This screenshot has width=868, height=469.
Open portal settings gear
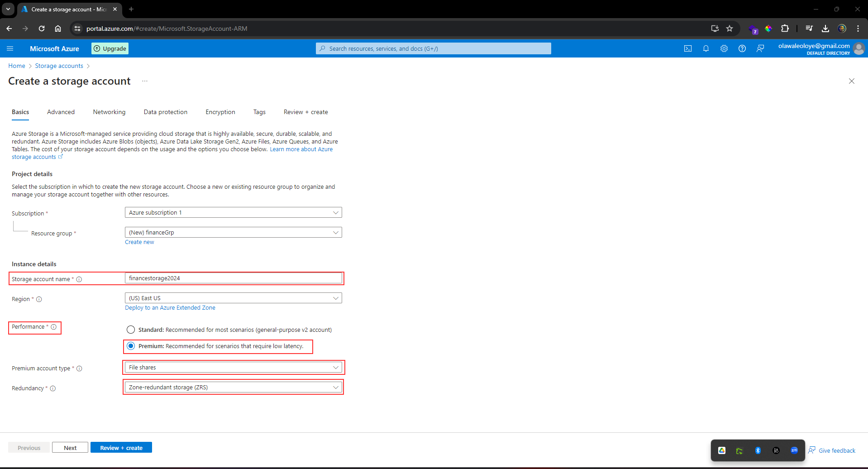724,48
